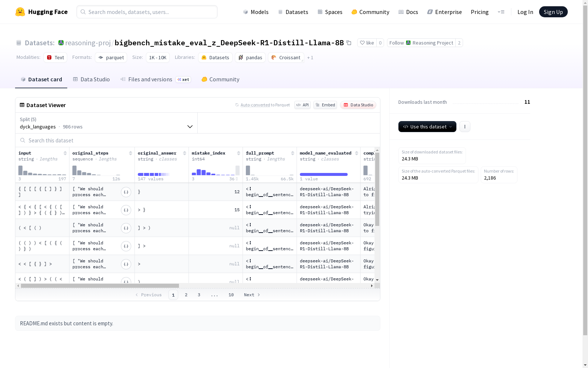Open the Croissant library tag
Image resolution: width=588 pixels, height=368 pixels.
coord(286,57)
